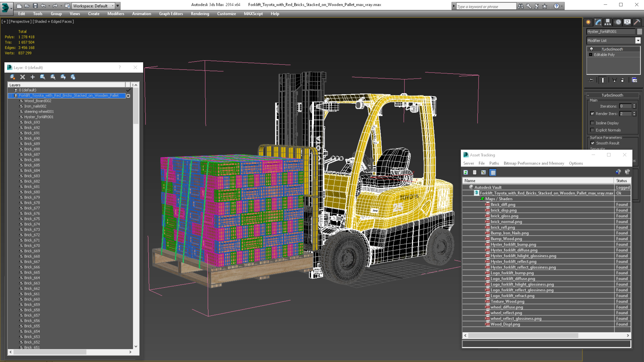The image size is (644, 362).
Task: Click the viewport Perspective label
Action: (20, 21)
